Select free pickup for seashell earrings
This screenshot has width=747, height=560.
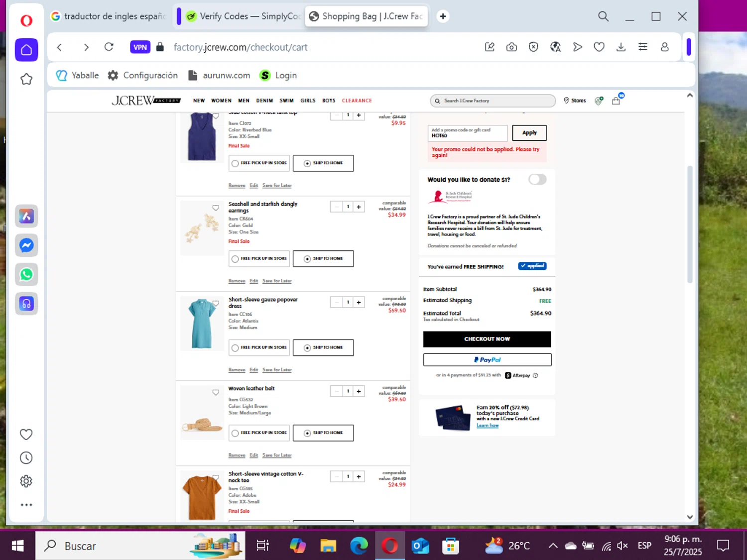[x=259, y=259]
